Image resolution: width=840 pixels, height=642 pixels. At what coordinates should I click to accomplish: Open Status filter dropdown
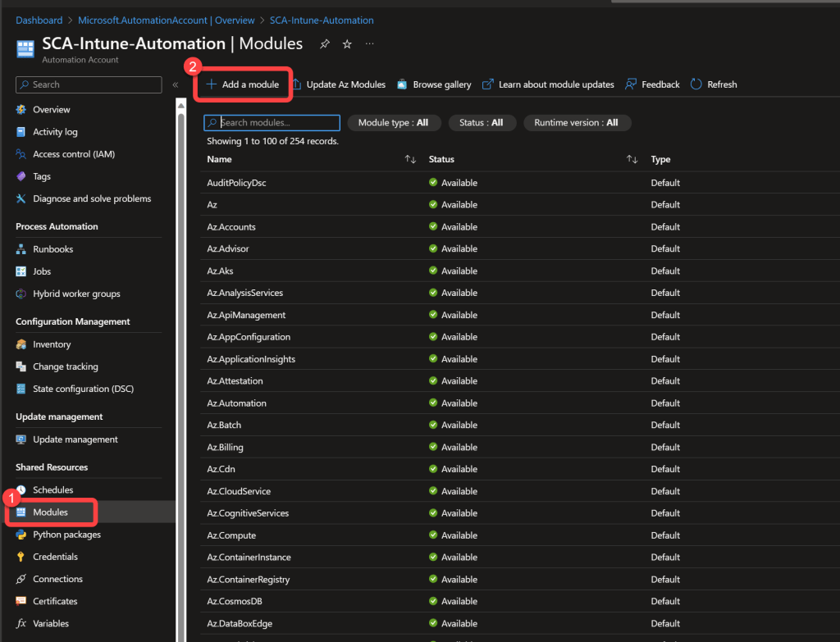pos(482,123)
